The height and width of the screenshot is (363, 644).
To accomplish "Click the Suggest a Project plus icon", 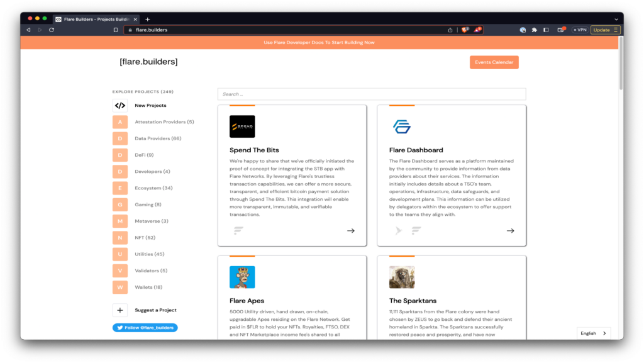I will point(120,310).
